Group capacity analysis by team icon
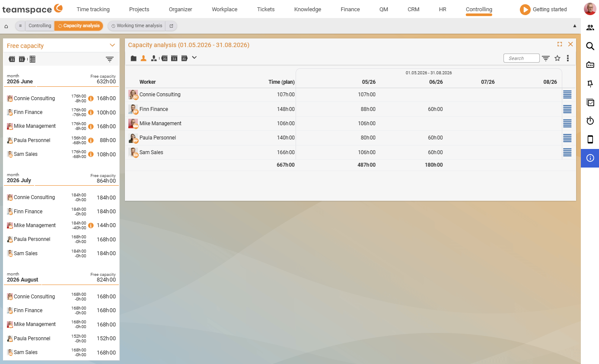The height and width of the screenshot is (364, 599). [x=153, y=58]
